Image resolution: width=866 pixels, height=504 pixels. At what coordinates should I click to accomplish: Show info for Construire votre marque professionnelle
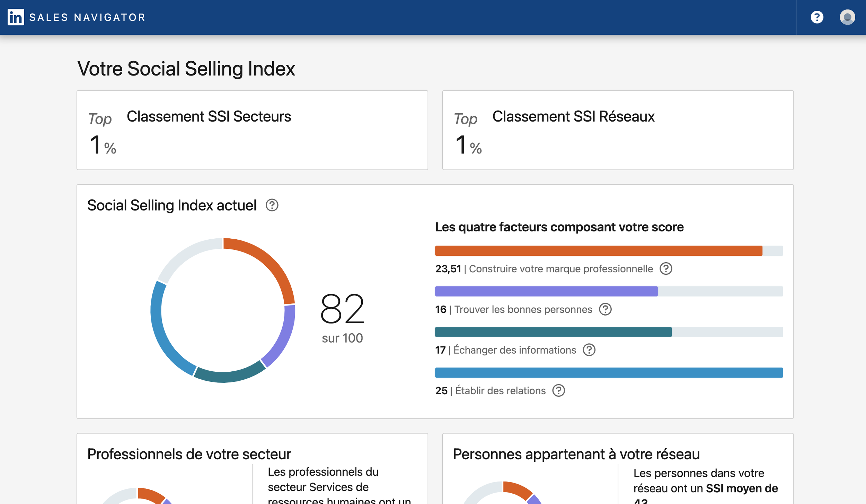665,268
